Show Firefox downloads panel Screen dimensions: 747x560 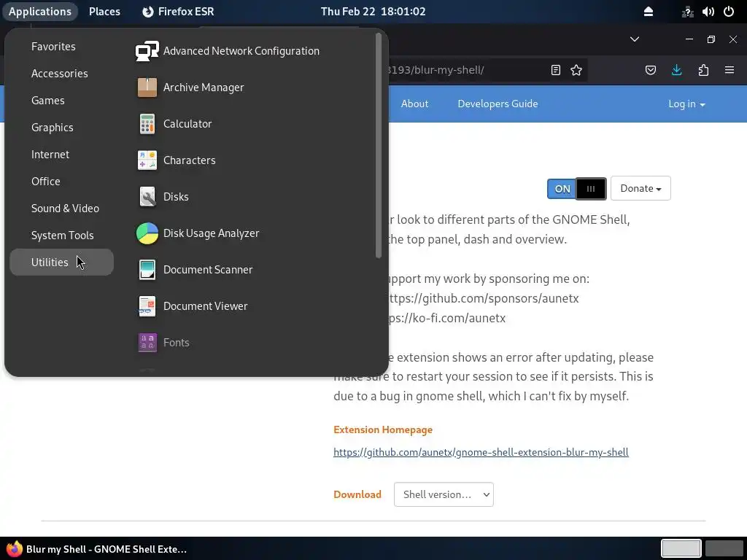[676, 70]
